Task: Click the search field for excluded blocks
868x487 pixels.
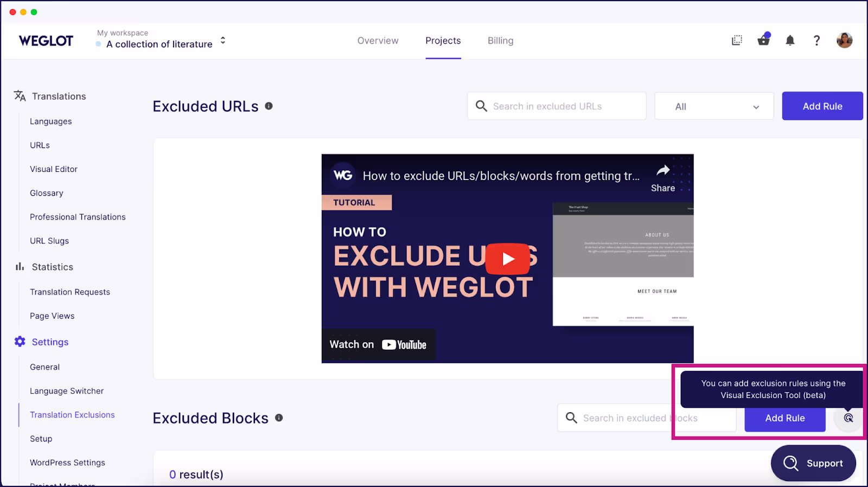Action: tap(647, 418)
